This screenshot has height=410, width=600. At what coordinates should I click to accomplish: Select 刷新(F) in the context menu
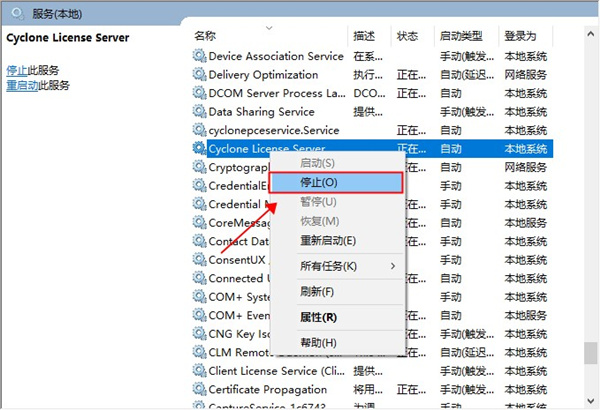pos(317,291)
